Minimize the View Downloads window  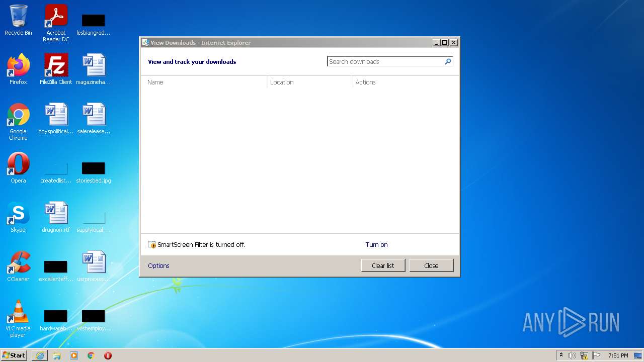coord(437,43)
